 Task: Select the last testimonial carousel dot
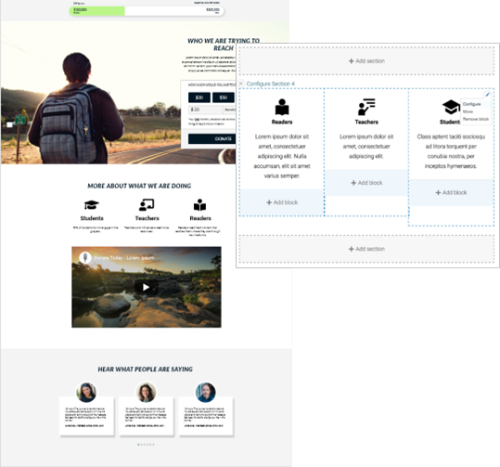click(x=154, y=444)
